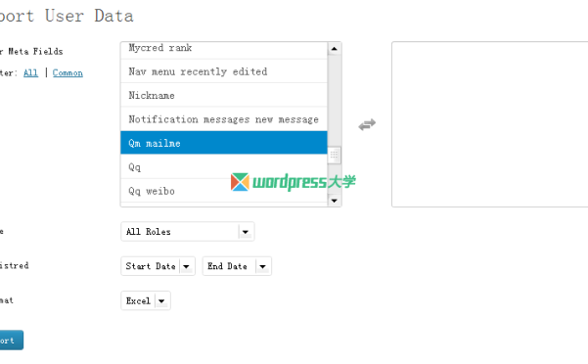The image size is (588, 364).
Task: Click the field list scrollbar thumb
Action: tap(335, 155)
